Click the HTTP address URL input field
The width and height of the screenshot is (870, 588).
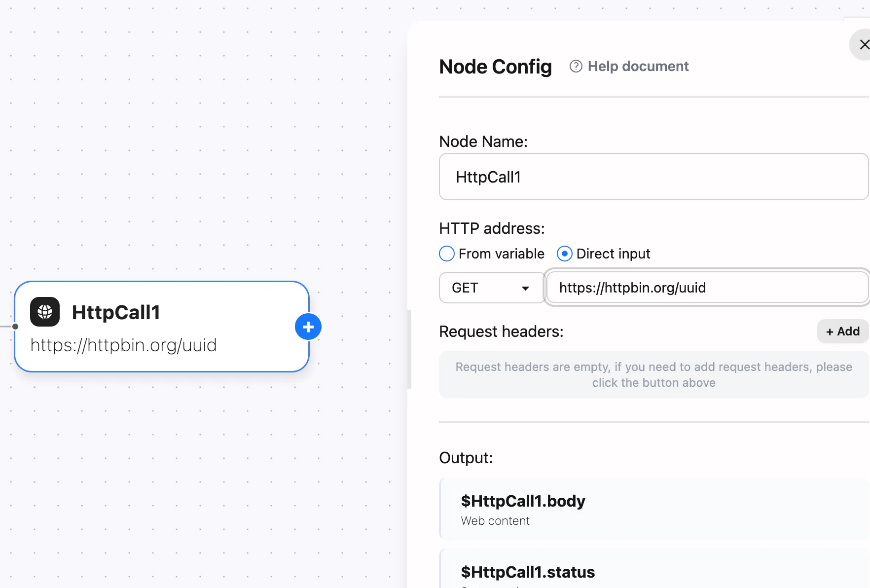point(706,288)
